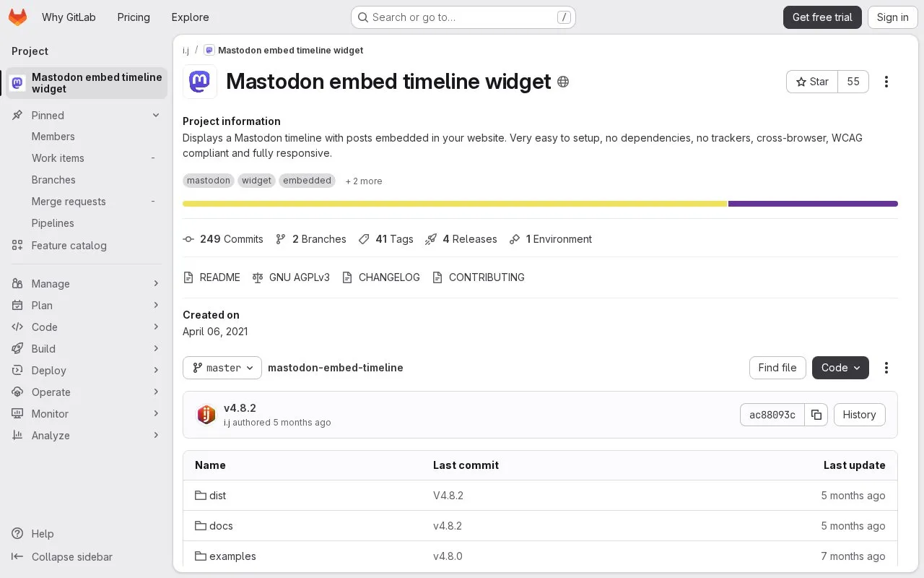Click the Help question mark icon

pos(17,534)
